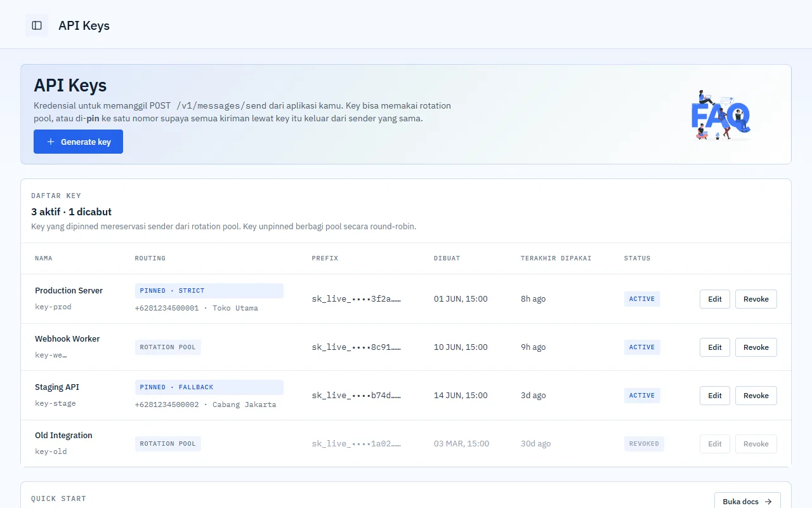This screenshot has height=508, width=812.
Task: Click the PINNED · FALLBACK routing badge
Action: (209, 387)
